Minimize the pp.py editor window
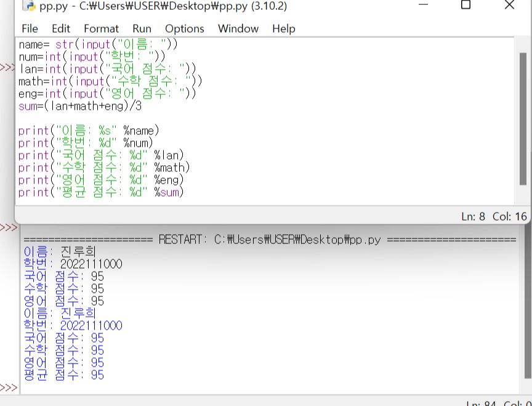This screenshot has height=406, width=532. (423, 5)
